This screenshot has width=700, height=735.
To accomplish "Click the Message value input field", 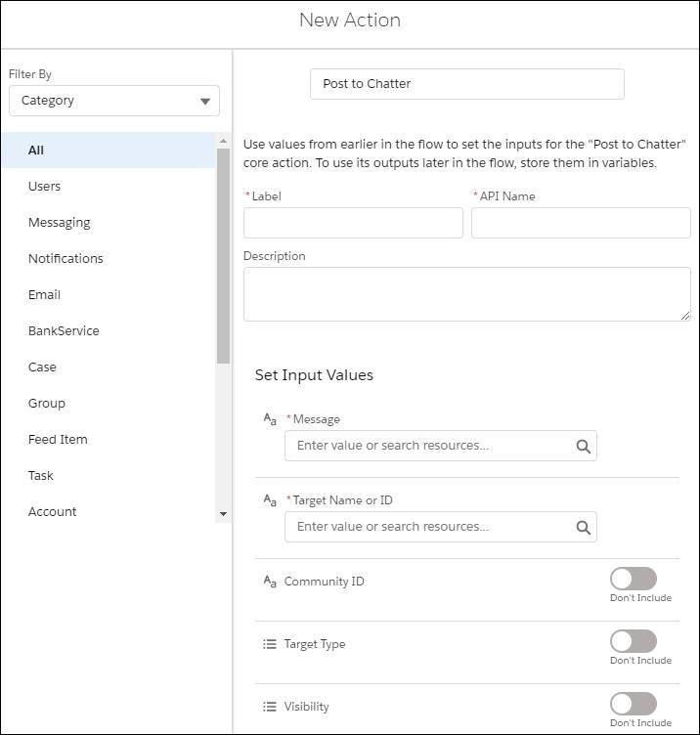I will point(441,446).
